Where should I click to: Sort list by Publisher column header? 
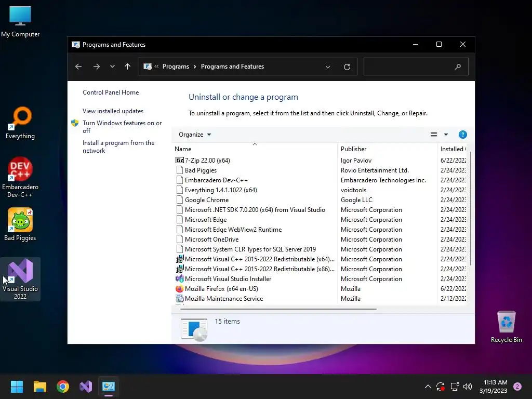(387, 149)
